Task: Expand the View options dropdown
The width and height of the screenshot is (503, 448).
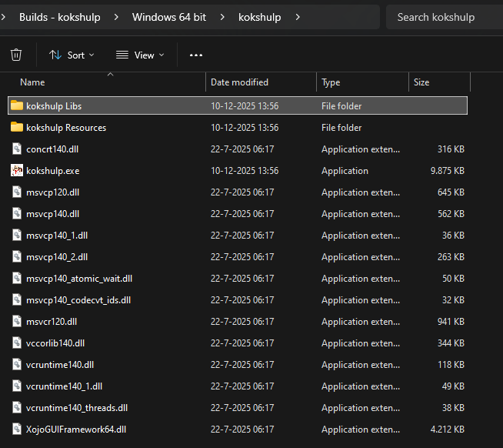Action: (140, 55)
